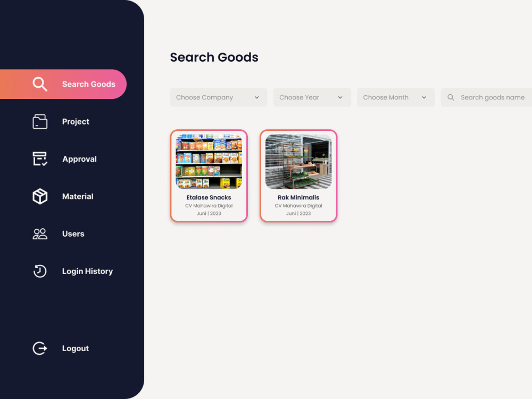Select the Etalase Snacks title
Screen dimensions: 532x399
[x=209, y=197]
